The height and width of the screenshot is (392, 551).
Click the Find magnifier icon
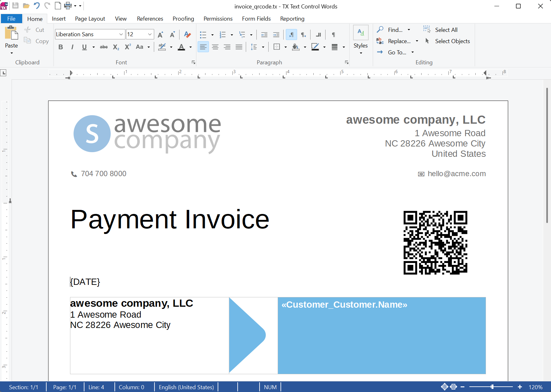pos(380,30)
